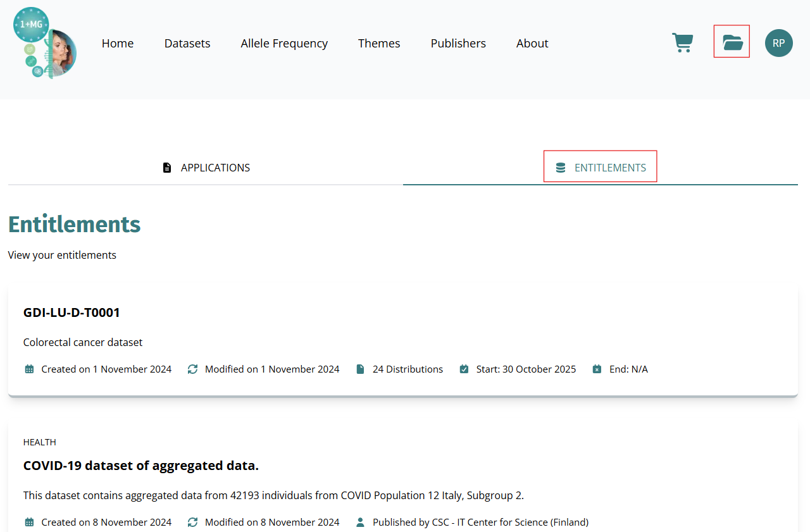This screenshot has width=810, height=532.
Task: Open COVID-19 dataset of aggregated data title
Action: tap(141, 466)
